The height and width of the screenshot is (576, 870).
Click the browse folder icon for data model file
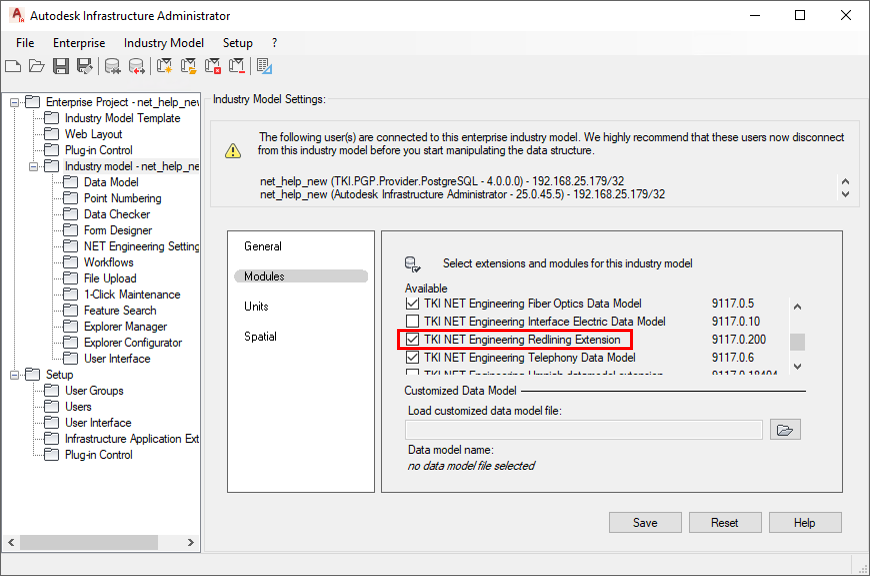(785, 430)
